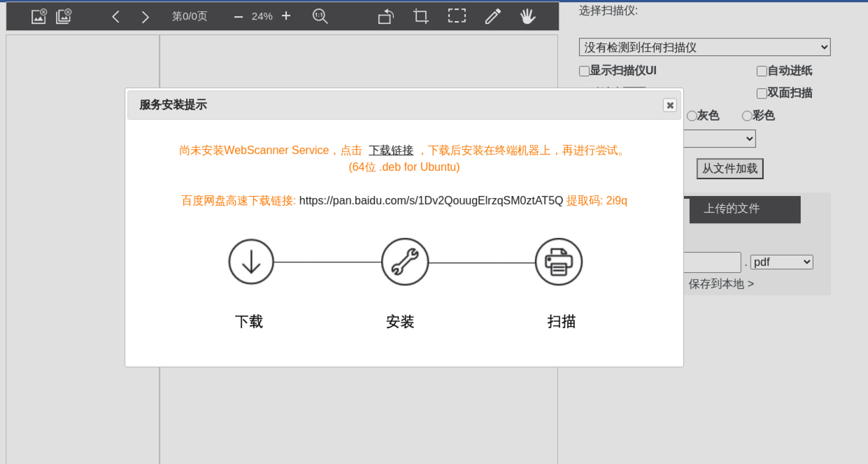Click the 从文件加载 button

point(730,169)
